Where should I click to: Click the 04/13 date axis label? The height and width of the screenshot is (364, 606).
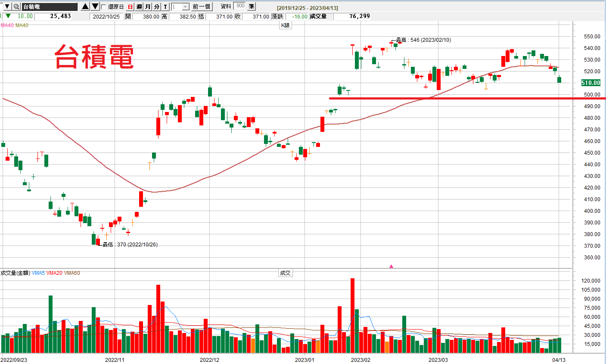[559, 360]
